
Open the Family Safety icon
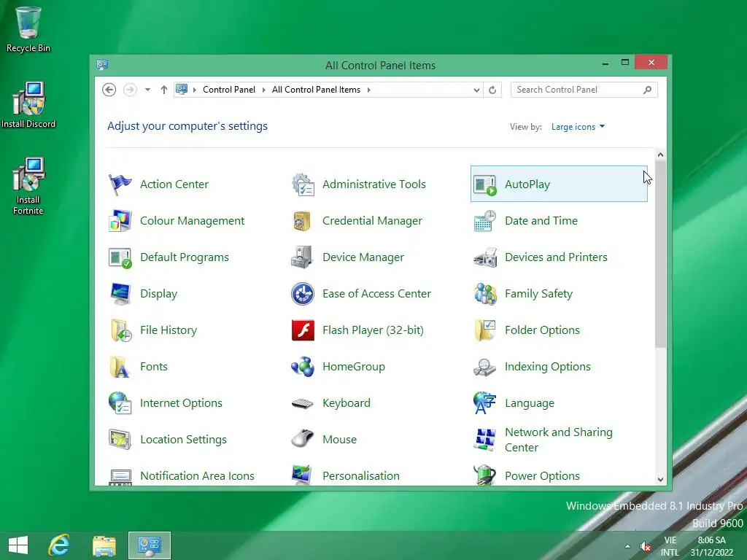[485, 294]
